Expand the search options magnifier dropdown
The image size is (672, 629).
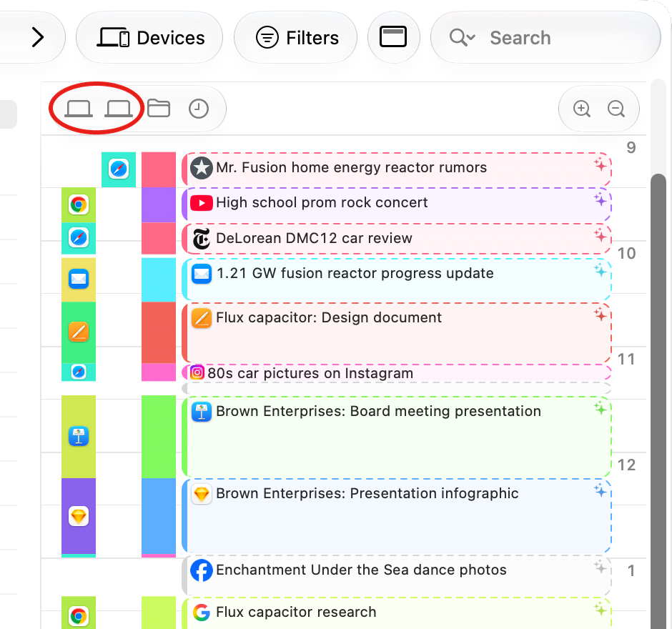click(462, 37)
